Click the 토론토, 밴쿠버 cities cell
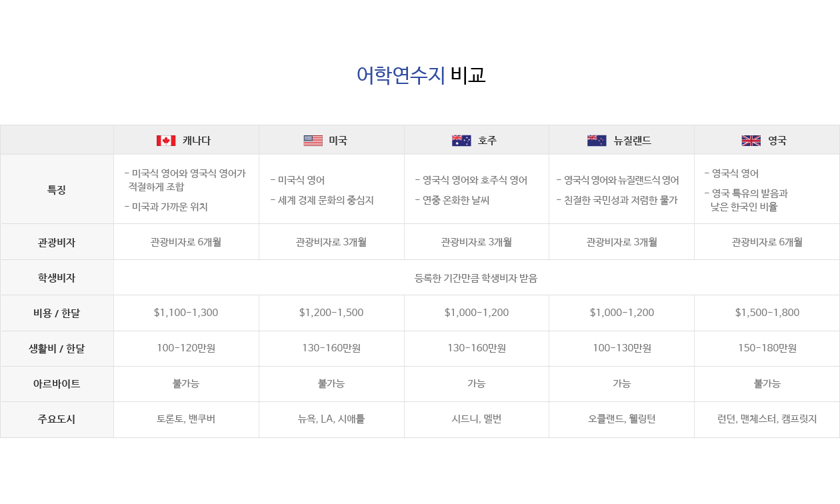Viewport: 840px width, 504px height. [x=186, y=419]
